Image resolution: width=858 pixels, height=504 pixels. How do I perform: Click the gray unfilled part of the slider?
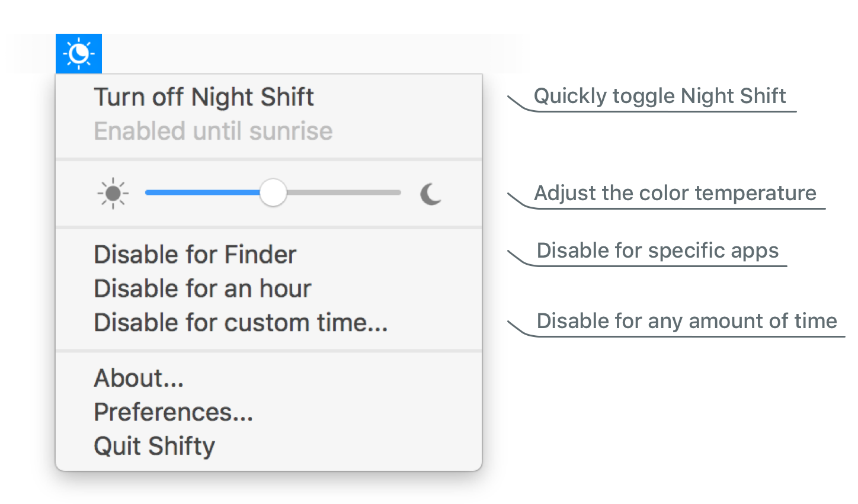(x=344, y=192)
